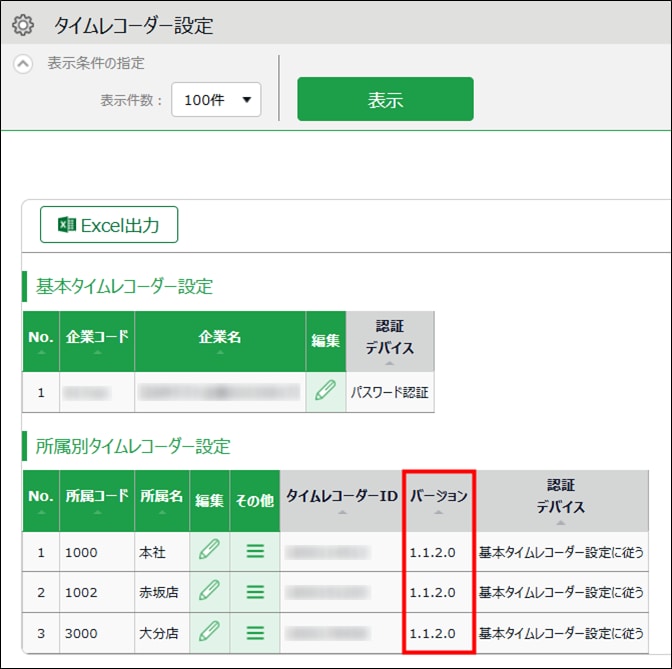
Task: Click version 1.1.2.0 in 大分店 row
Action: tap(432, 633)
